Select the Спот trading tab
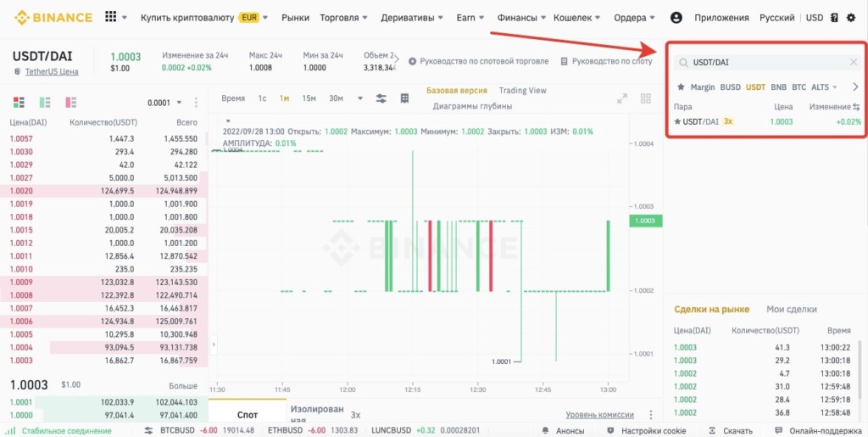 click(248, 415)
